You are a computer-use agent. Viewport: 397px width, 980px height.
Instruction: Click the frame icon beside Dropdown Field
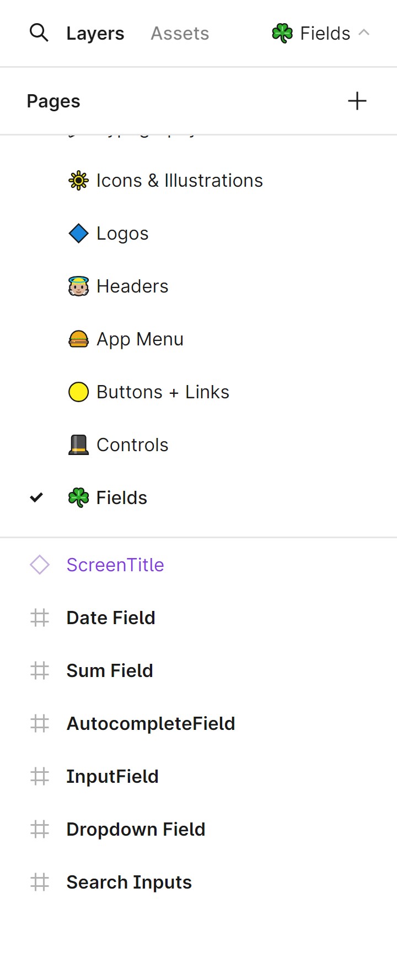click(40, 830)
